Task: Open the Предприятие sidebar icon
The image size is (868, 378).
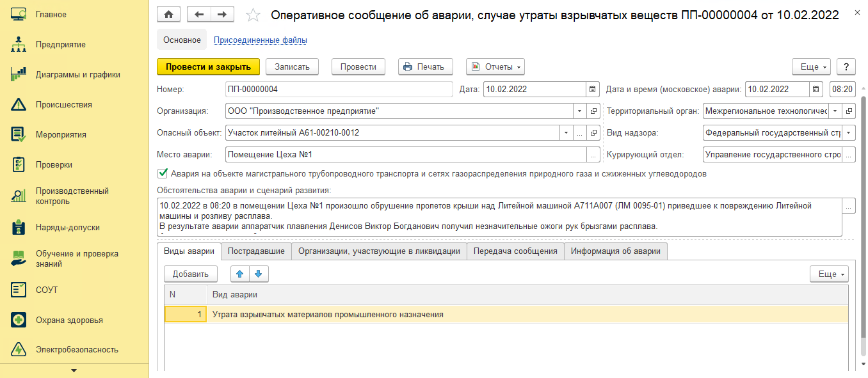Action: (18, 44)
